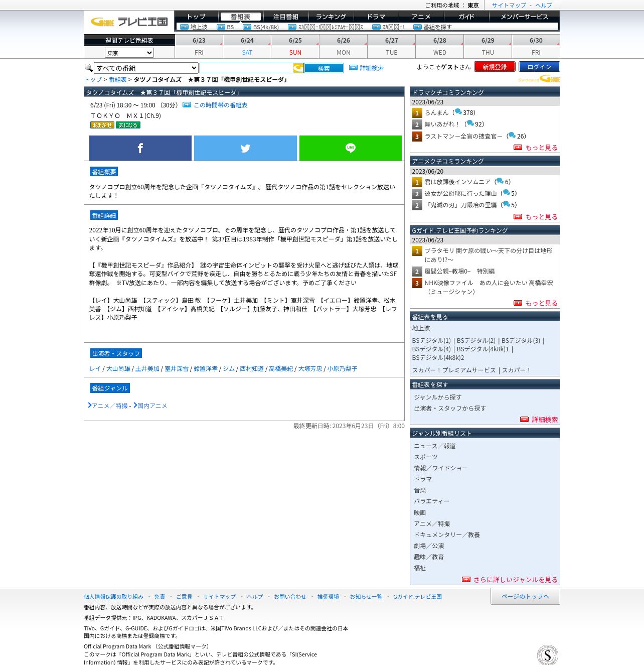
Task: Choose the 6/25 SUN date column
Action: (295, 46)
